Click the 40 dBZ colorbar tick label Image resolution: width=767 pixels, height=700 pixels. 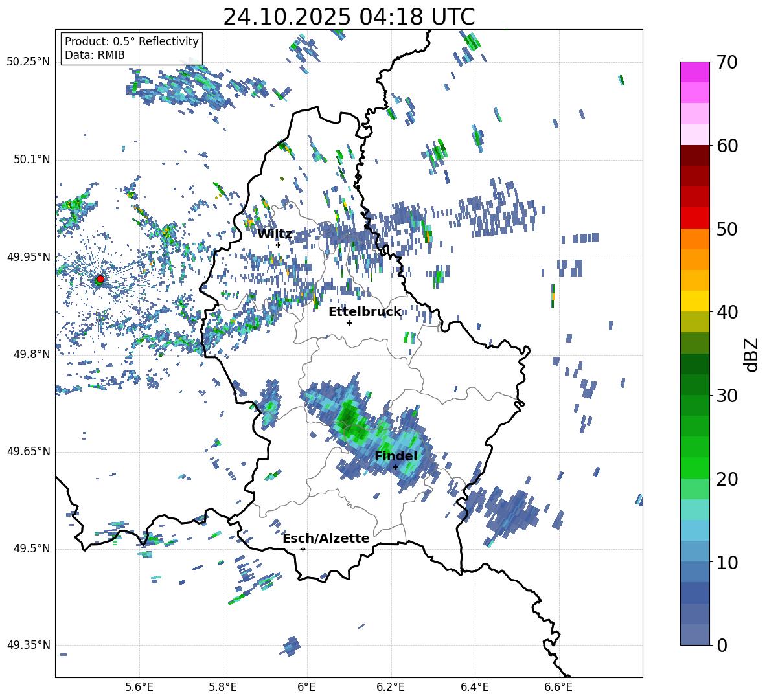[x=727, y=312]
